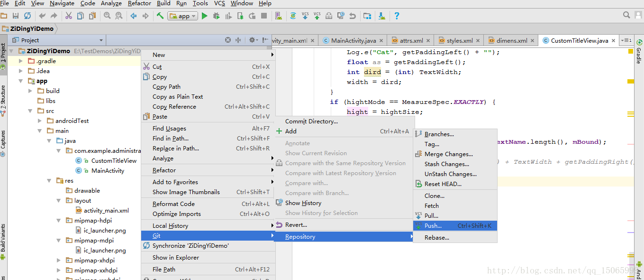The image size is (644, 280).
Task: Select Branches... in Repository submenu
Action: coord(455,134)
